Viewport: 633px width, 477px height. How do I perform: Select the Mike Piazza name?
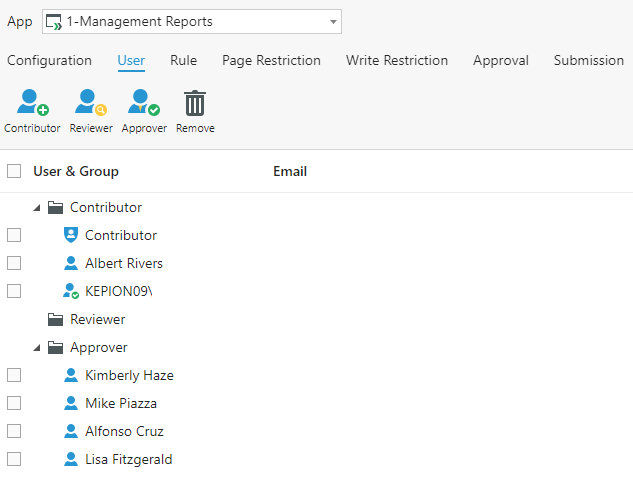(x=121, y=404)
